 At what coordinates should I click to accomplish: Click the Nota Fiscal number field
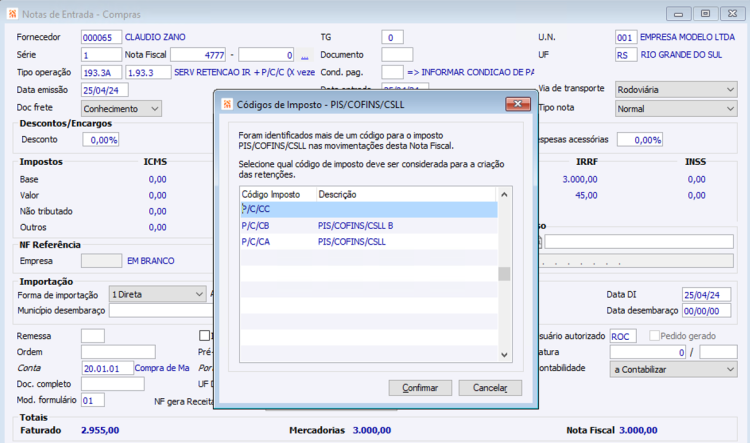point(198,55)
